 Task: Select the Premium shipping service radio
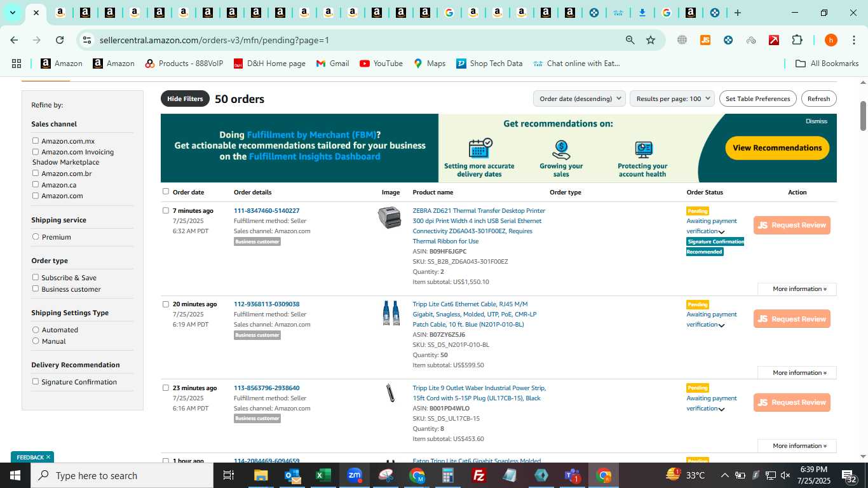point(36,236)
